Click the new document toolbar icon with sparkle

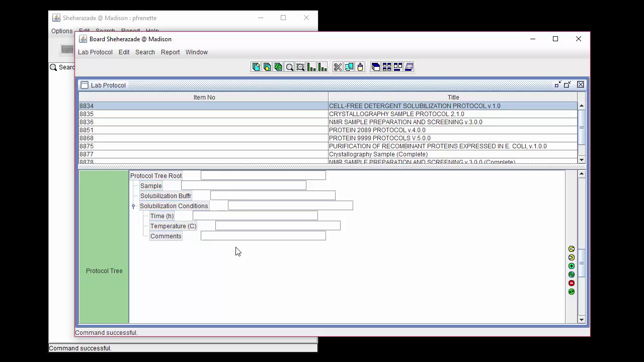256,67
